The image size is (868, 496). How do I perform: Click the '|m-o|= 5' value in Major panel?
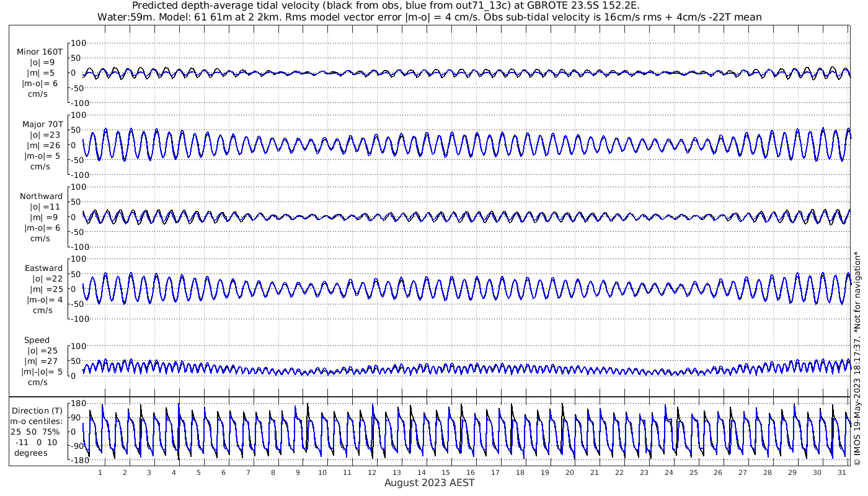(42, 156)
